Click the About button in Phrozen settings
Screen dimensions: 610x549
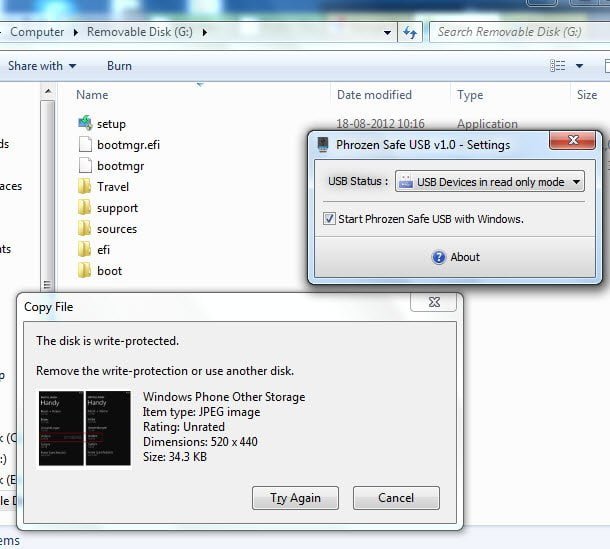click(x=455, y=257)
